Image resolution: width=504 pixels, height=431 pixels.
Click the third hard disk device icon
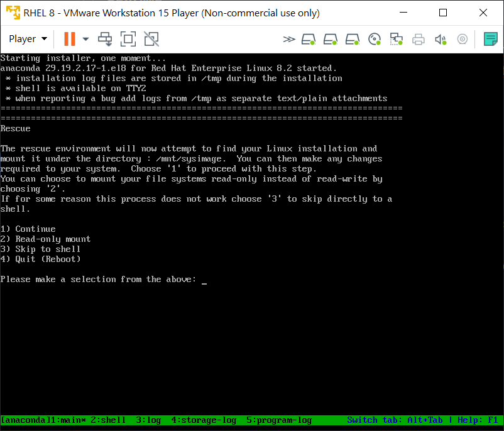coord(353,39)
